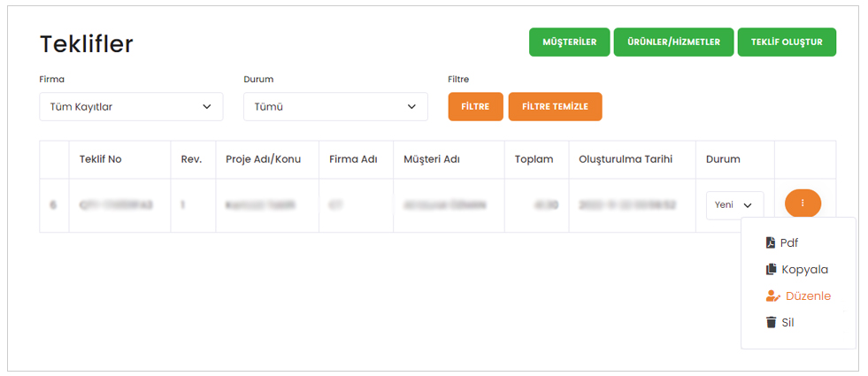Click the Kopyala copy icon

click(771, 269)
